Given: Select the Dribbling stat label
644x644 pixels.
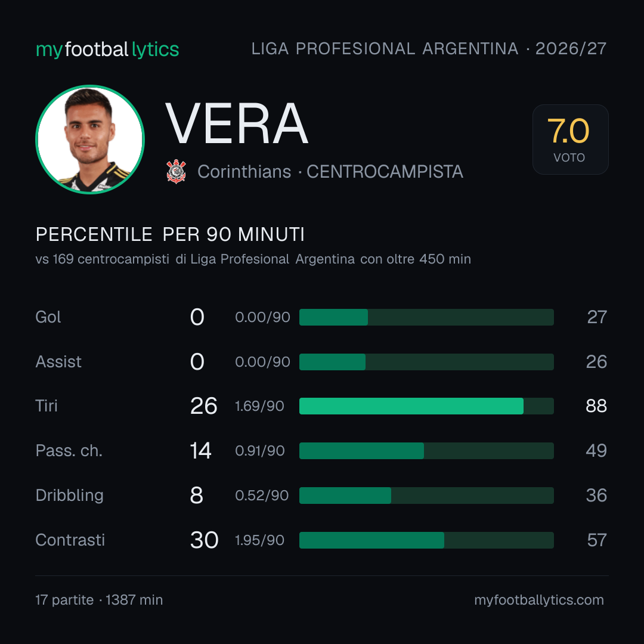Looking at the screenshot, I should click(69, 496).
